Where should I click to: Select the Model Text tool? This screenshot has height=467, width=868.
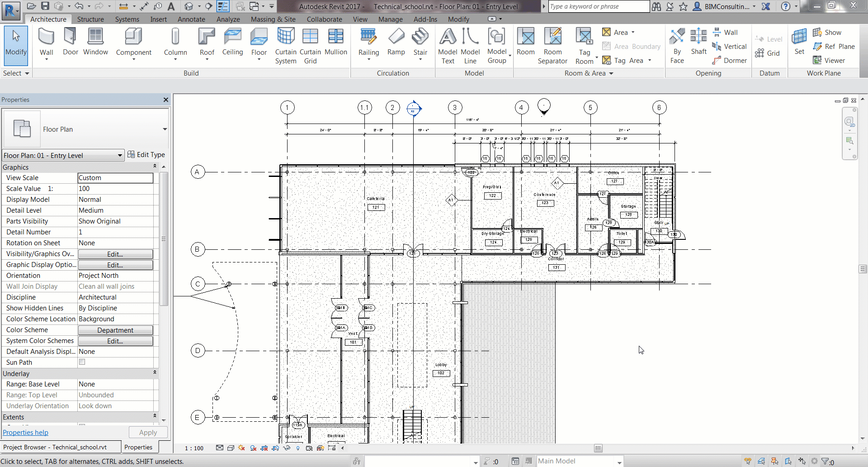(448, 46)
